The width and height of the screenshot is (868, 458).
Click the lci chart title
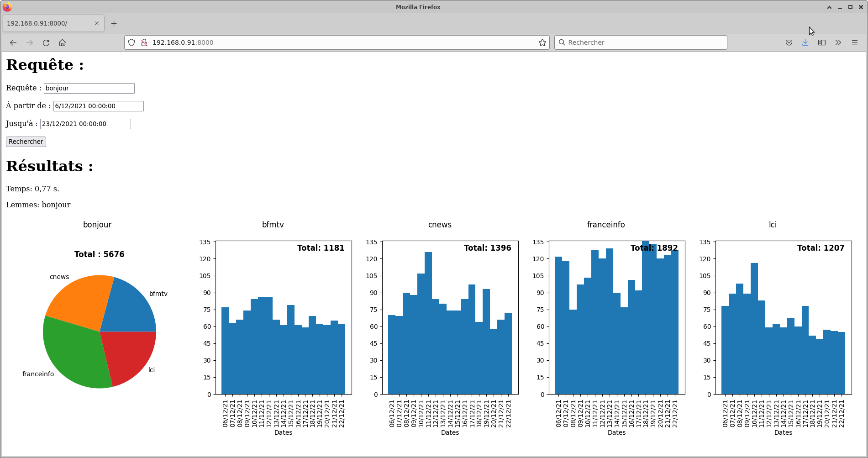point(773,225)
